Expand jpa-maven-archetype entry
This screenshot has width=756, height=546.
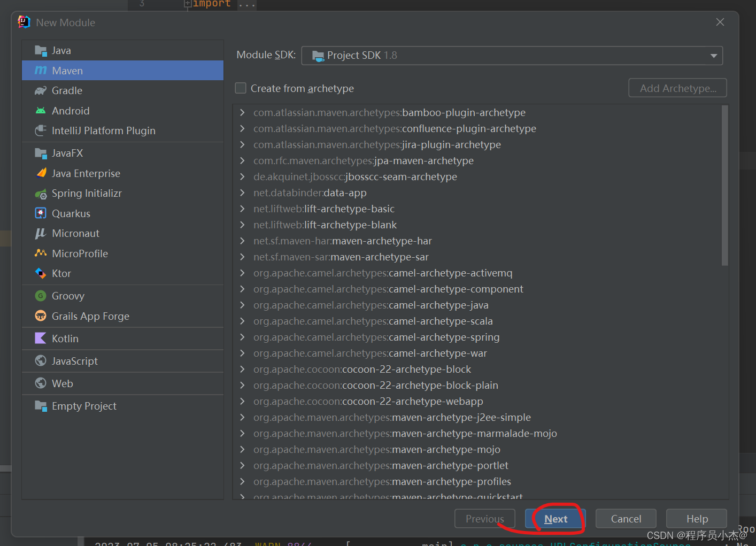(242, 160)
